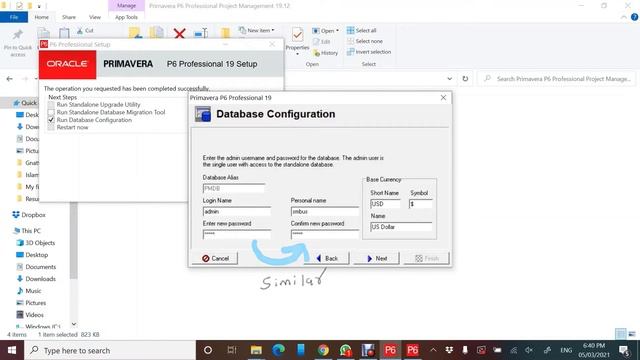Switch to details view icon in status bar
Screen dimensions: 640x360
[x=621, y=334]
